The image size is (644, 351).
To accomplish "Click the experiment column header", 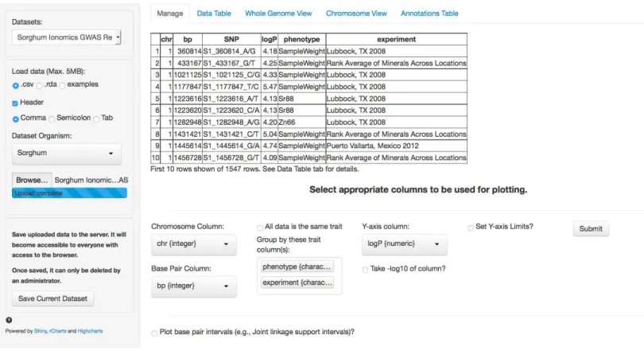I will pos(397,39).
